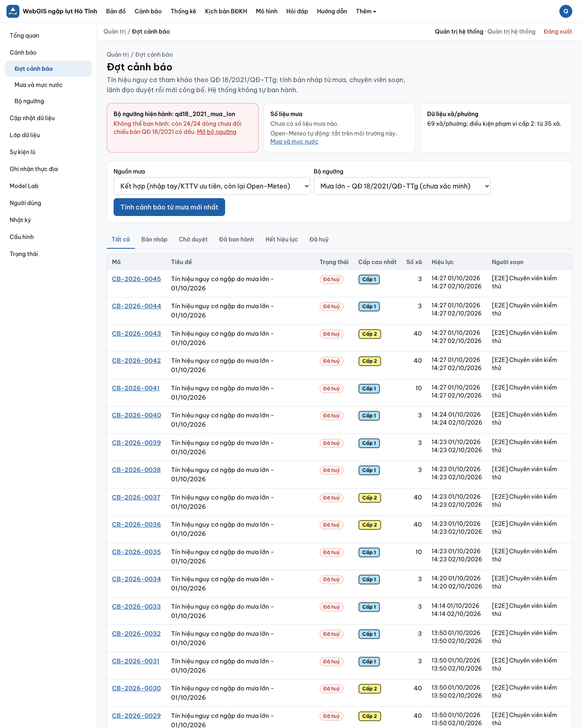The image size is (582, 728).
Task: Select the Tất cả tab
Action: [x=121, y=239]
